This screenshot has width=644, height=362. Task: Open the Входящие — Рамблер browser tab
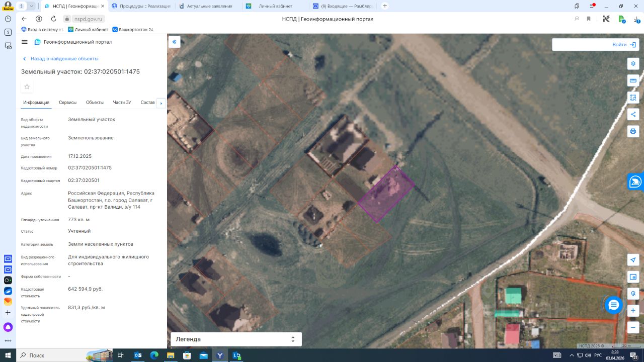[x=342, y=6]
